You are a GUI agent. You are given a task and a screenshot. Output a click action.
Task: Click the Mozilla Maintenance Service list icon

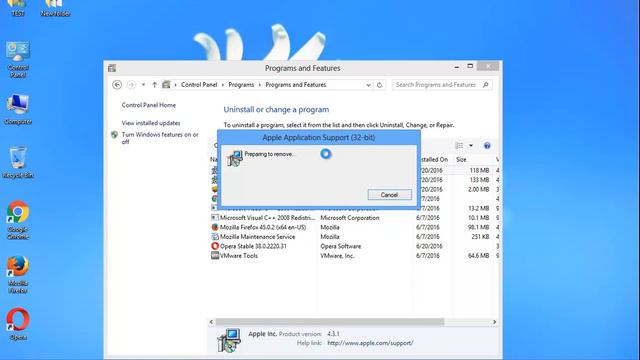pos(215,237)
